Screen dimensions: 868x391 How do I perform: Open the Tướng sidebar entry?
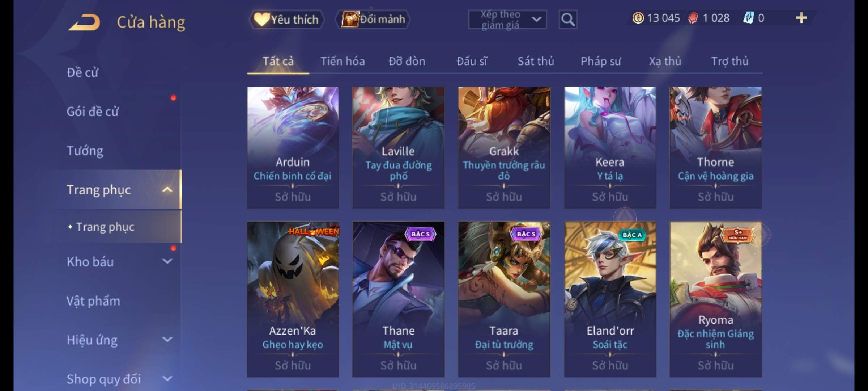(85, 150)
